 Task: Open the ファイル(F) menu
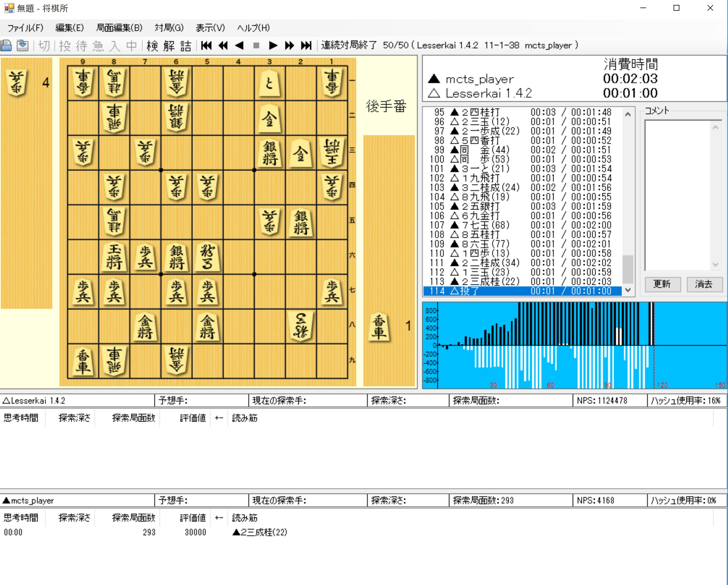click(x=25, y=28)
